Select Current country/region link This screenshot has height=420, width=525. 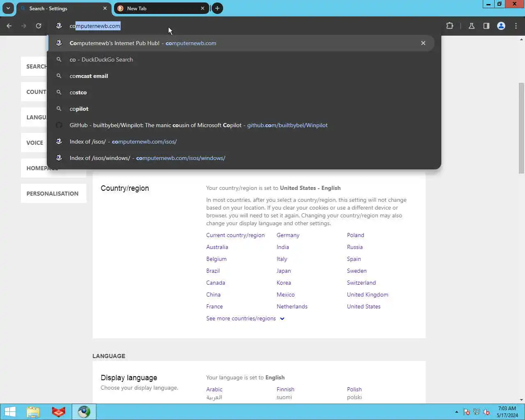click(x=235, y=235)
